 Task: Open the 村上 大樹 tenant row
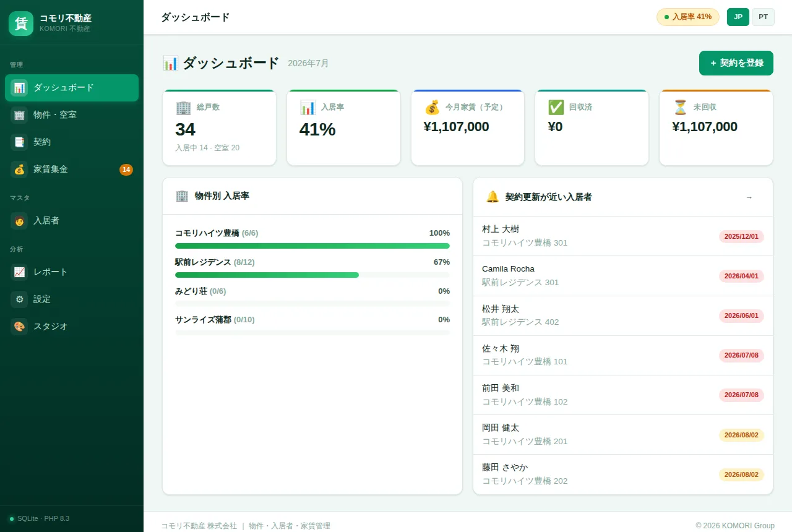coord(623,236)
